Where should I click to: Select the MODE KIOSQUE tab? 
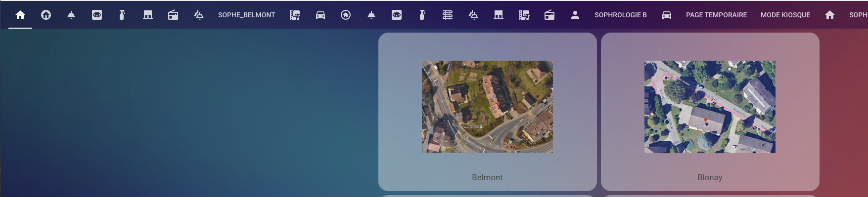click(x=785, y=15)
